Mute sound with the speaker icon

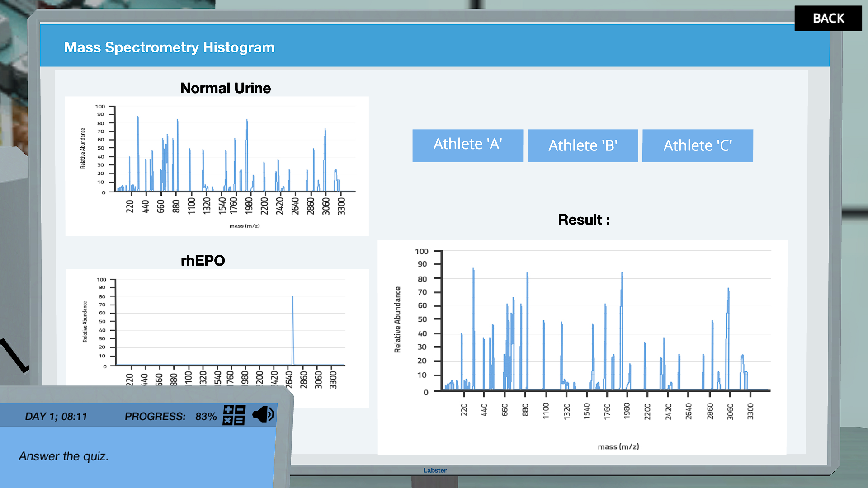click(x=263, y=414)
